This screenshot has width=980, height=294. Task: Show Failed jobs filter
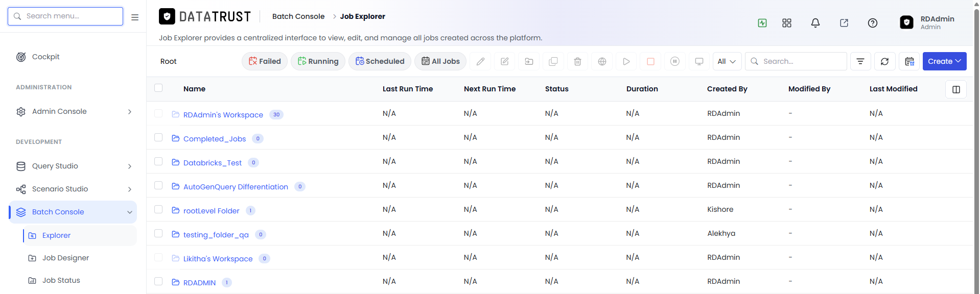click(265, 61)
